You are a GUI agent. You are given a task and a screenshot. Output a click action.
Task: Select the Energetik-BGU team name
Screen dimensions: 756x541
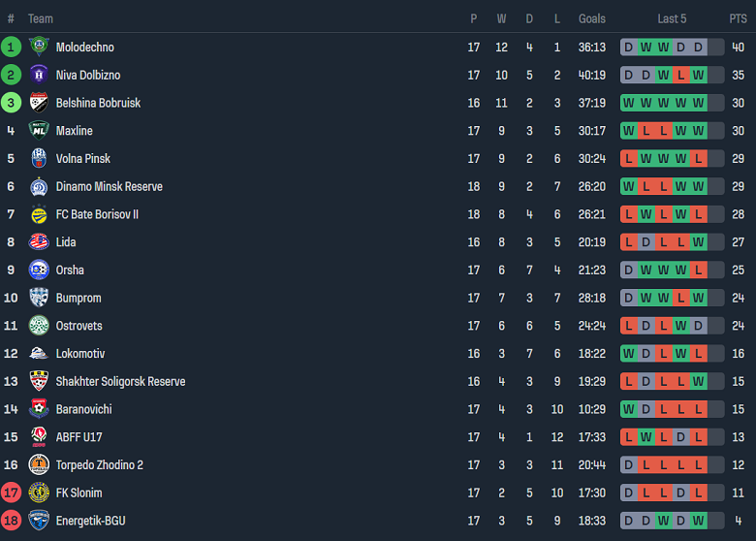[x=90, y=521]
